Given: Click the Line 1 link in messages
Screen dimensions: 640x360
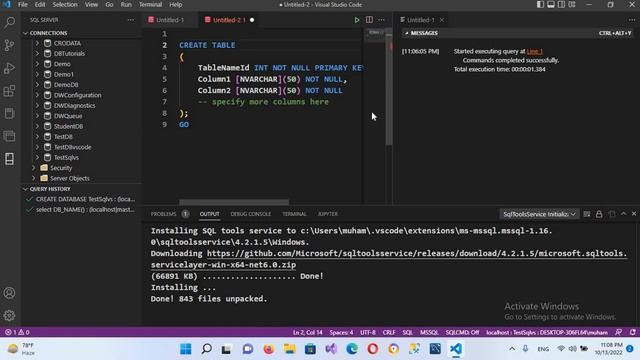Looking at the screenshot, I should click(535, 51).
